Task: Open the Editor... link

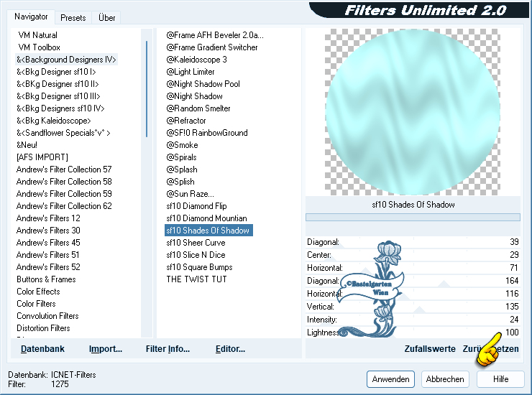Action: tap(230, 349)
